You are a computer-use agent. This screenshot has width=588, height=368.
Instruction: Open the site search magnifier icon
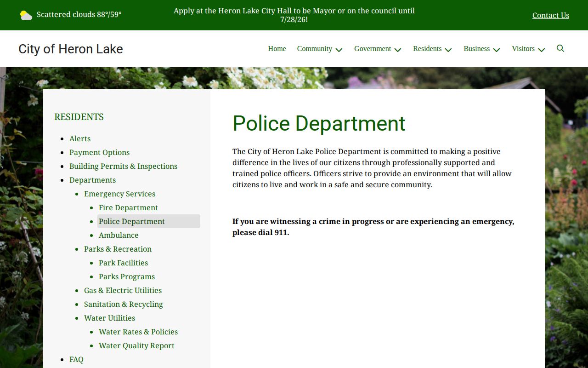point(560,48)
